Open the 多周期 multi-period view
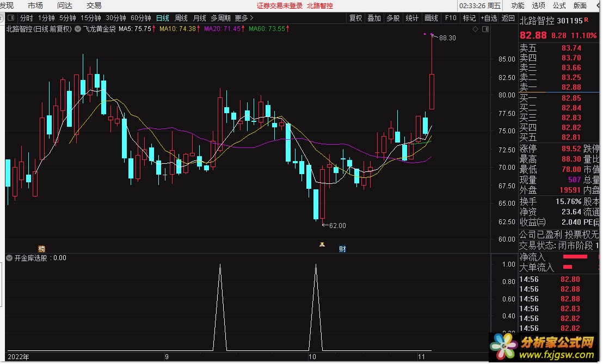The height and width of the screenshot is (364, 603). [x=221, y=18]
